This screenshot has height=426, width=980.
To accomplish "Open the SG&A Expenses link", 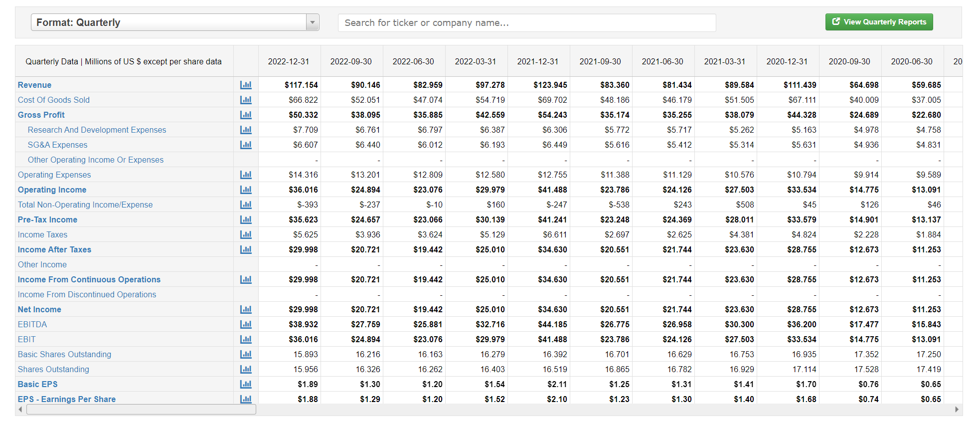I will pyautogui.click(x=57, y=145).
